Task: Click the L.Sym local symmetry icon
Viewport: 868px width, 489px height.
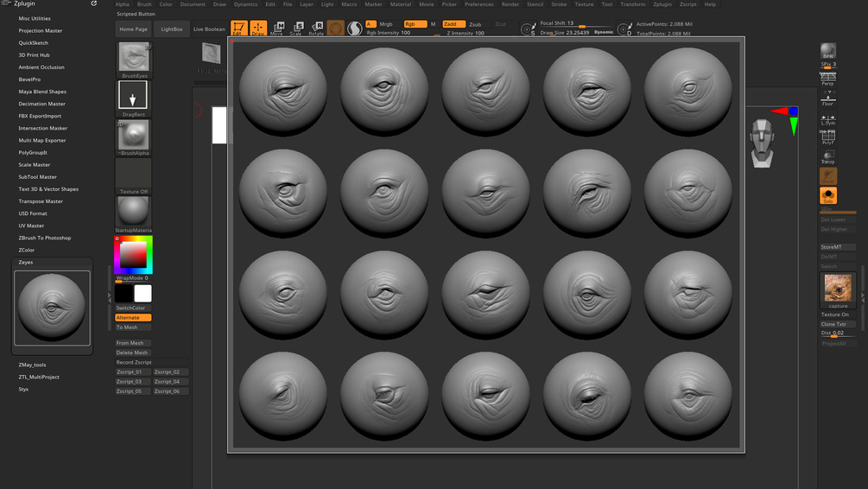Action: [828, 119]
